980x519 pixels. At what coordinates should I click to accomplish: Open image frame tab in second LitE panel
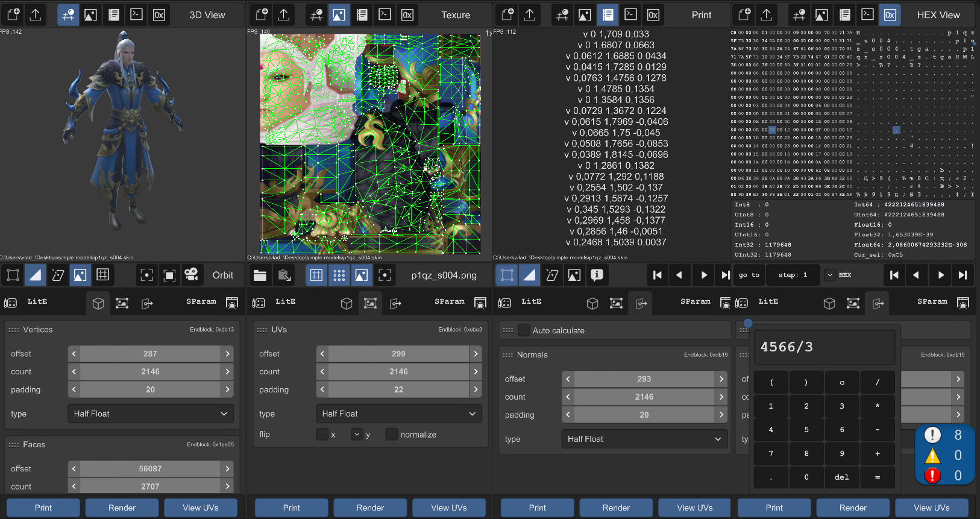coord(371,304)
